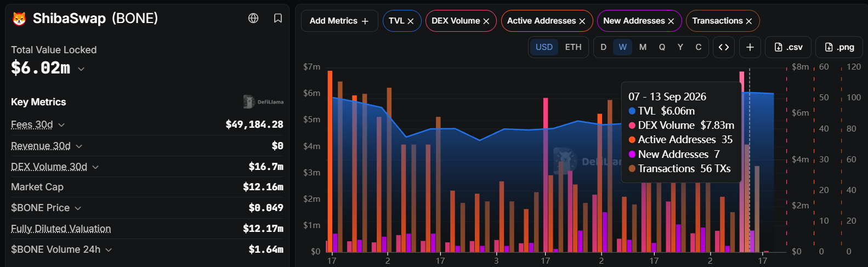Click the $1.64m 24h volume value
Screen dimensions: 868x267
(x=266, y=249)
